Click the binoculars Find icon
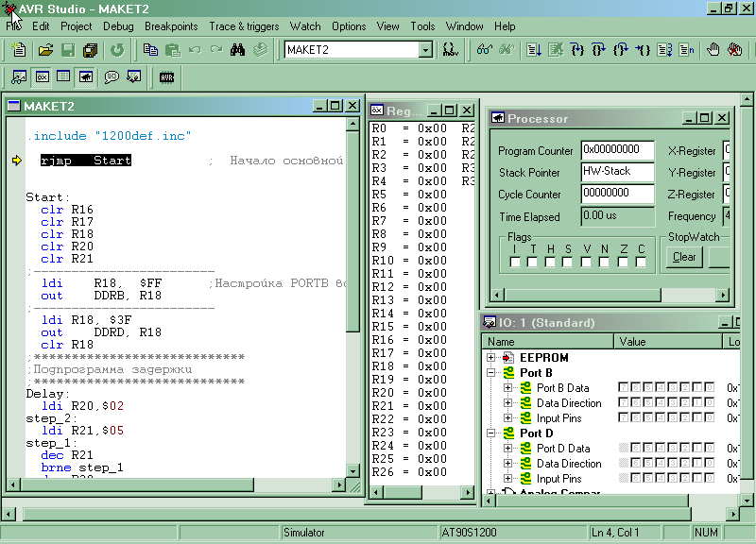 [237, 49]
